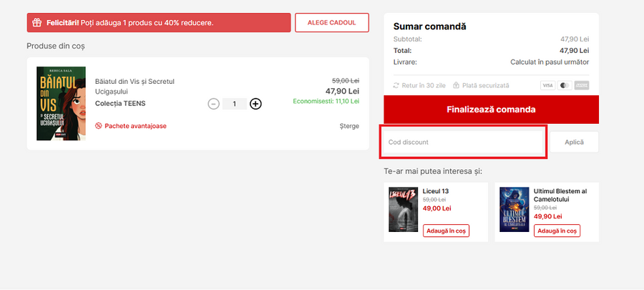Open the Colecția TEENS collection link

coord(120,103)
